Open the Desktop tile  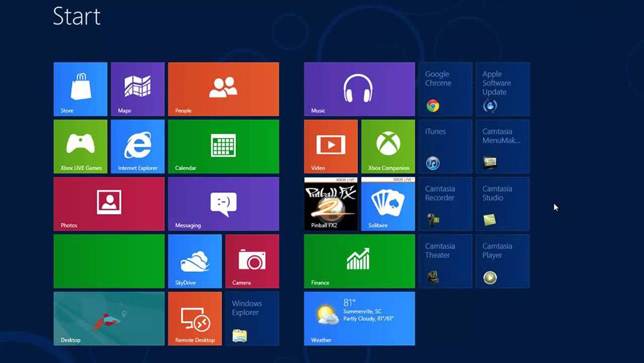[109, 319]
